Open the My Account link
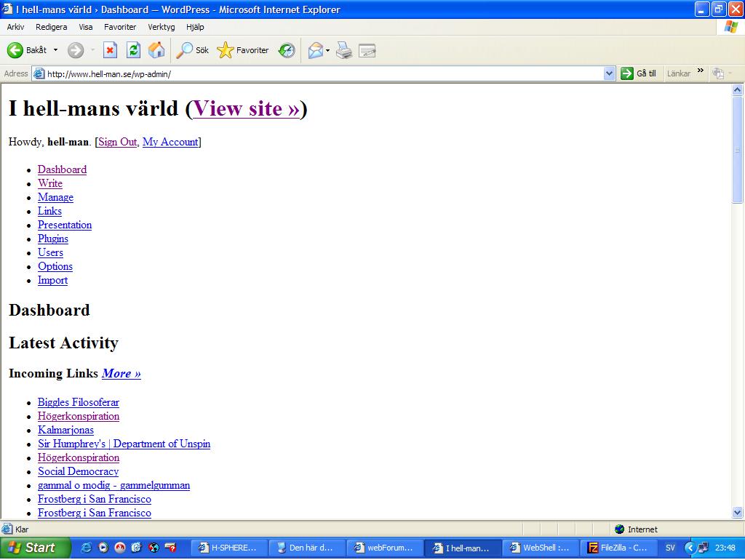 point(170,142)
